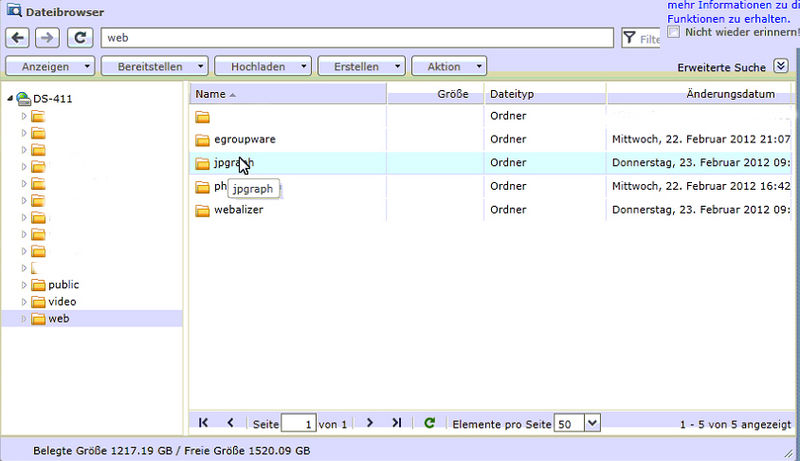Go to the first page of results
This screenshot has width=800, height=461.
click(204, 424)
